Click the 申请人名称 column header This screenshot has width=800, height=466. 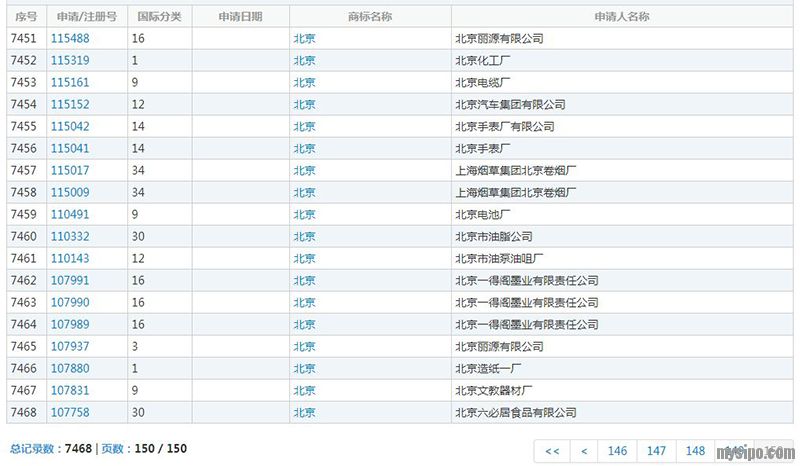[x=621, y=17]
